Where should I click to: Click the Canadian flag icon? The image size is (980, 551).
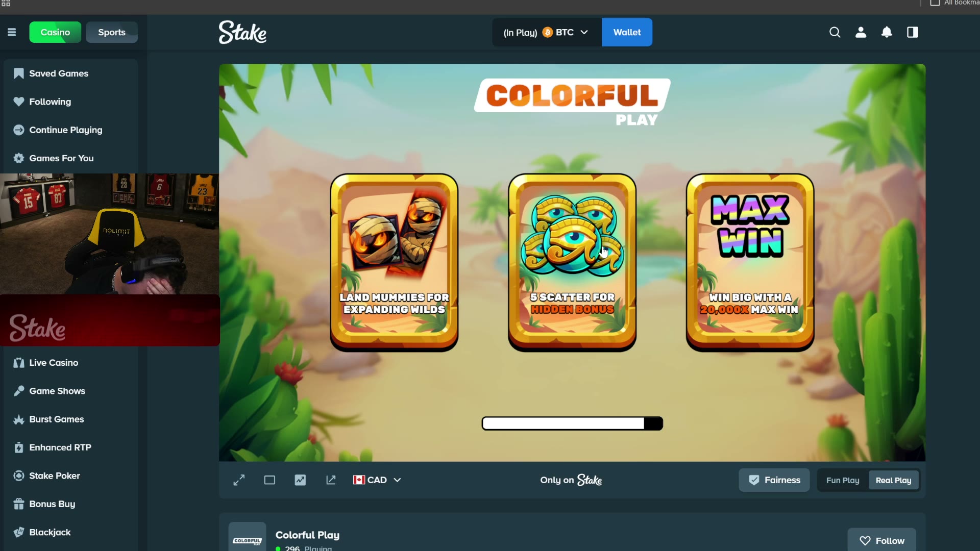[359, 480]
